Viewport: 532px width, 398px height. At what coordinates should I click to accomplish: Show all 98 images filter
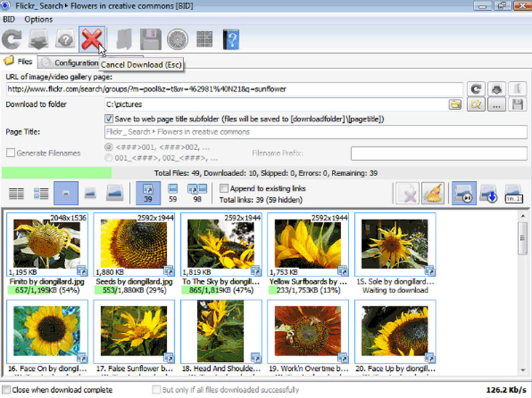click(x=198, y=193)
